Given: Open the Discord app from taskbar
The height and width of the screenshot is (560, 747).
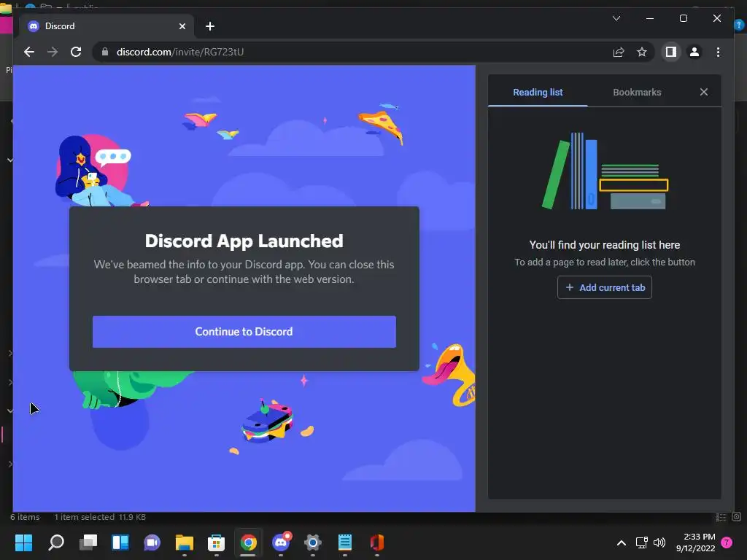Looking at the screenshot, I should (x=281, y=542).
